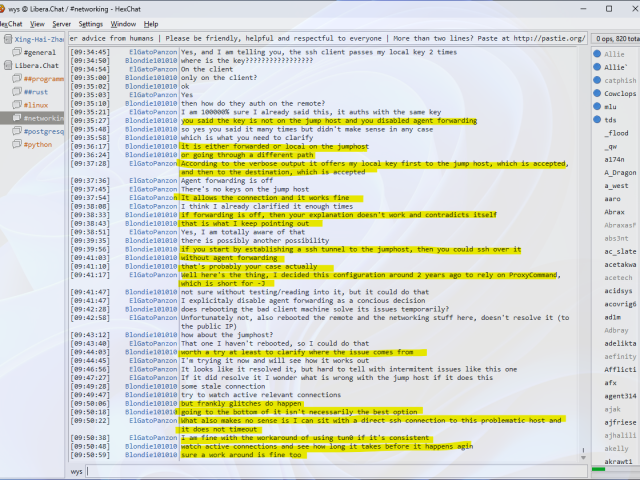This screenshot has height=480, width=640.
Task: Click the #general channel icon
Action: pyautogui.click(x=16, y=52)
